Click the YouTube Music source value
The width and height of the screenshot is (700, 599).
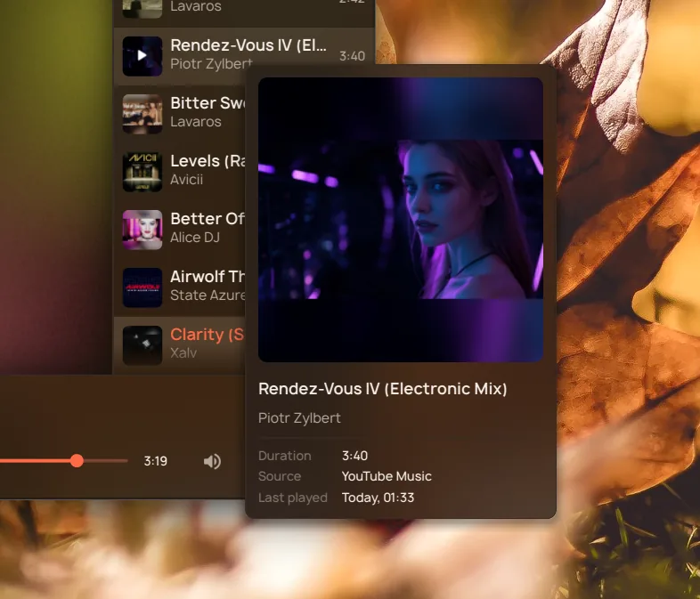click(x=387, y=476)
